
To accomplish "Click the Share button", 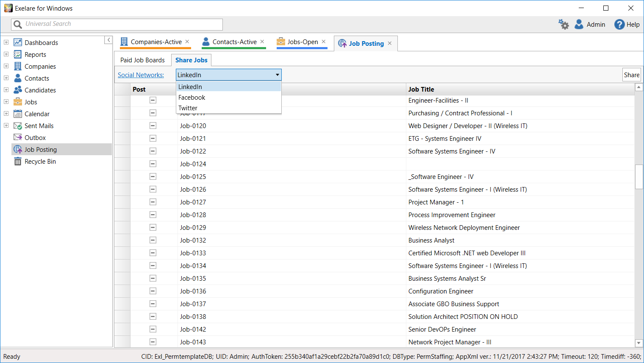I will point(632,75).
